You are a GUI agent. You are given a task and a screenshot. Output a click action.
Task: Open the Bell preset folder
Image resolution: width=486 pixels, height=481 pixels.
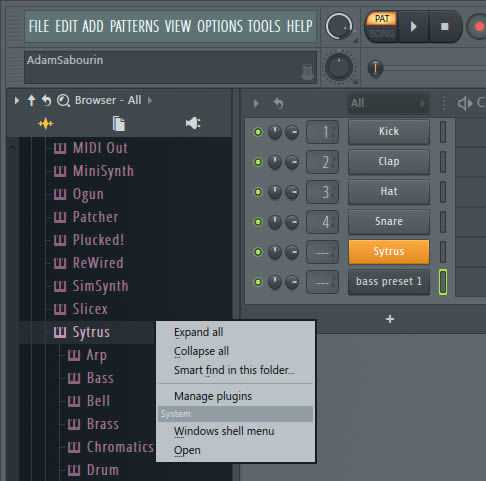98,401
